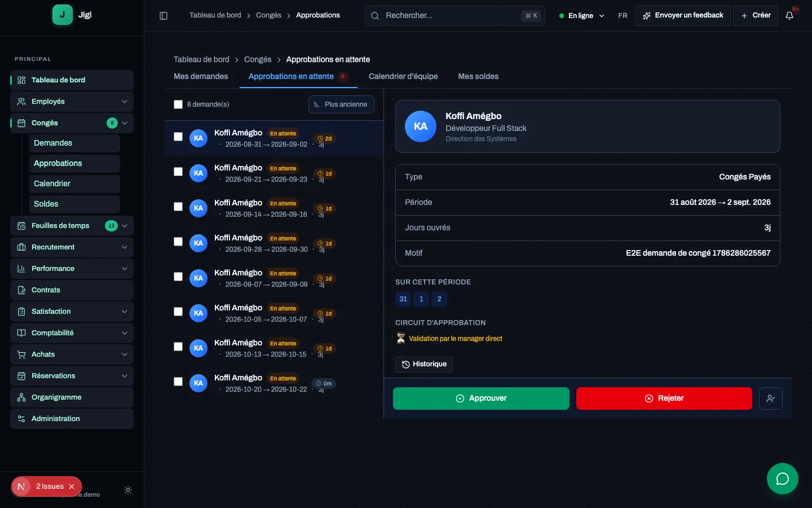Image resolution: width=812 pixels, height=508 pixels.
Task: Click the day 31 chip under Sur cette période
Action: (x=403, y=299)
